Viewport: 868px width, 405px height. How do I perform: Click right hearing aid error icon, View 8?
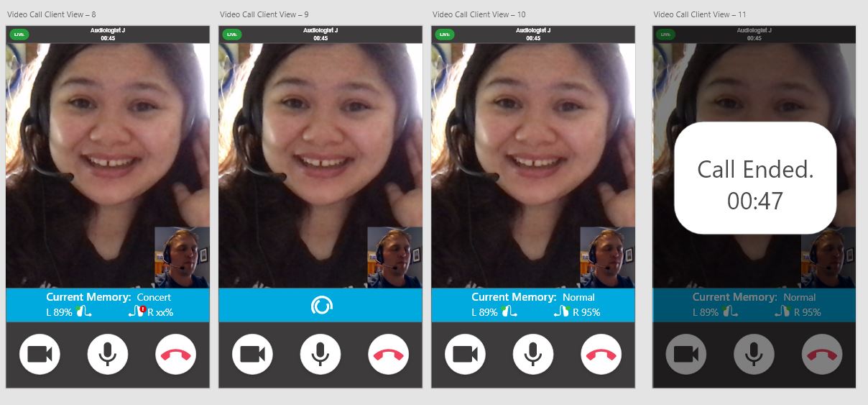(x=137, y=311)
